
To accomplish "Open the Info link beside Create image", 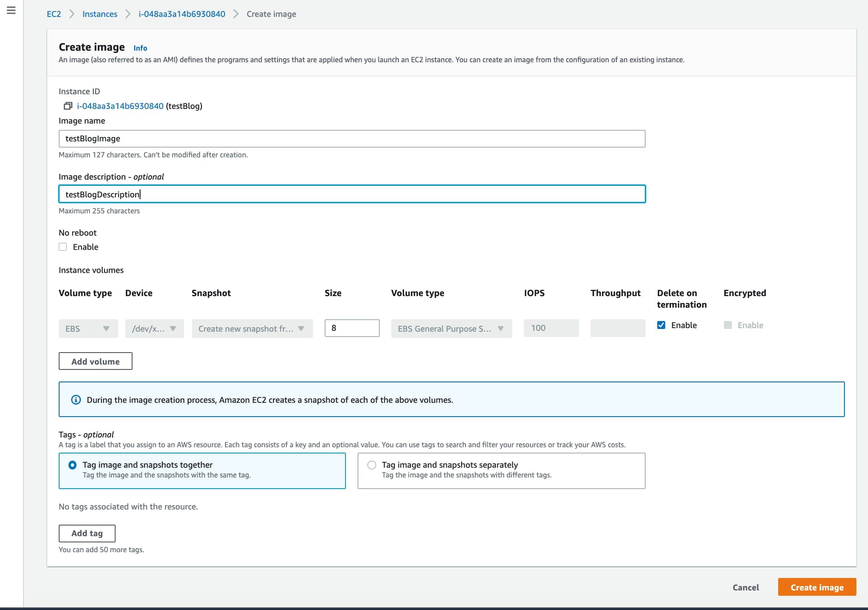I will (x=141, y=48).
